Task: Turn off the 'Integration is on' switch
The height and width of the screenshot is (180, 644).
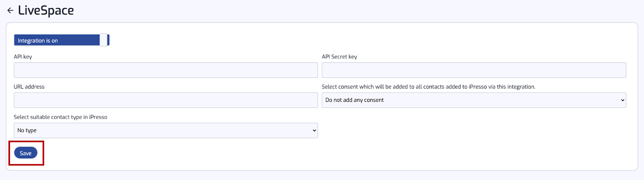Action: 62,40
